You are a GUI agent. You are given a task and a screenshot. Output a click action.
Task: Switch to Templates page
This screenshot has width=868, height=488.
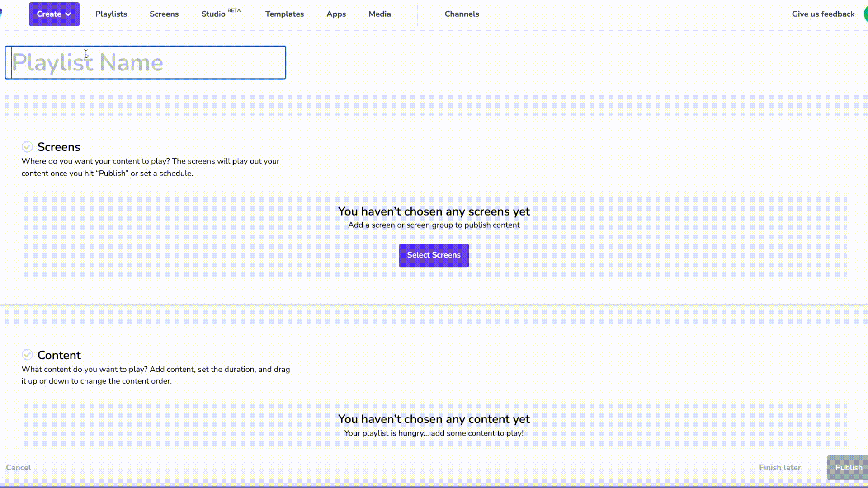[284, 14]
